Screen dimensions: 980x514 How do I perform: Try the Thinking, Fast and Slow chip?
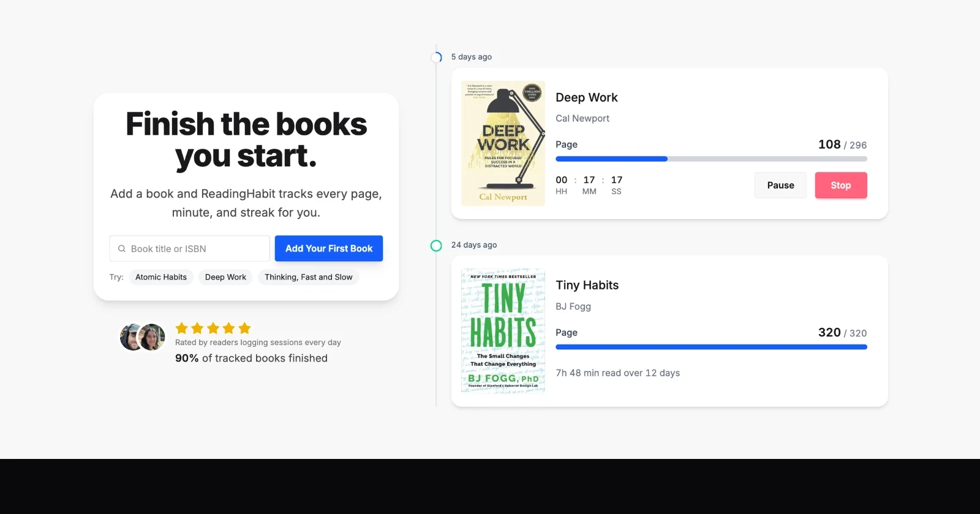(x=309, y=277)
